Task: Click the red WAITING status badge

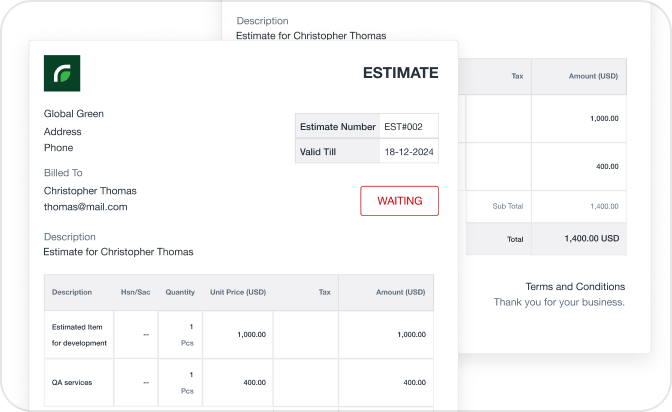Action: click(399, 201)
